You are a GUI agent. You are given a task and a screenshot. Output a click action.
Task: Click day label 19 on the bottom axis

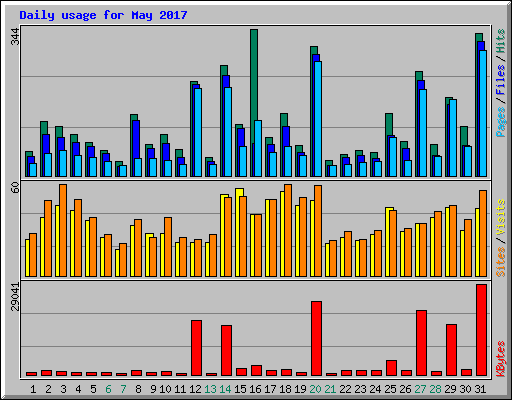coord(300,389)
